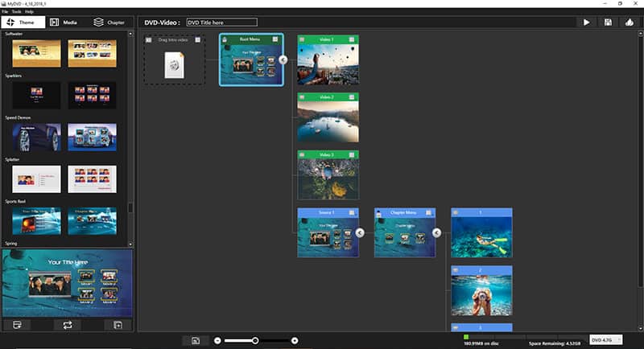The image size is (644, 349).
Task: Click the Video 2 film icon on the left
Action: click(x=302, y=97)
